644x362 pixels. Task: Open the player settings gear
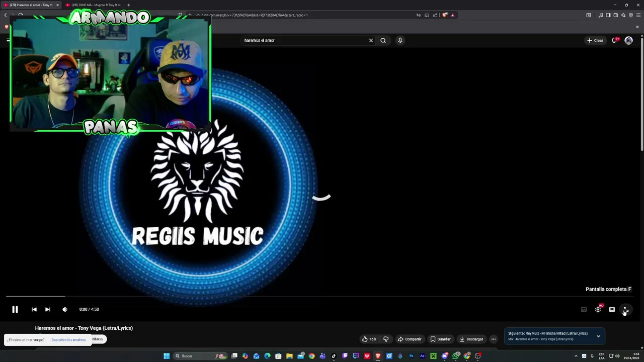coord(598,309)
